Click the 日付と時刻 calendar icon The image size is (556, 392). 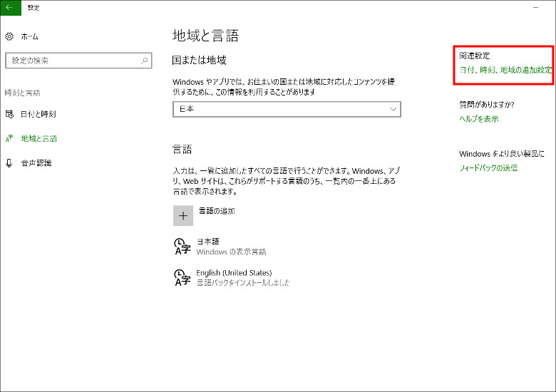(x=9, y=114)
